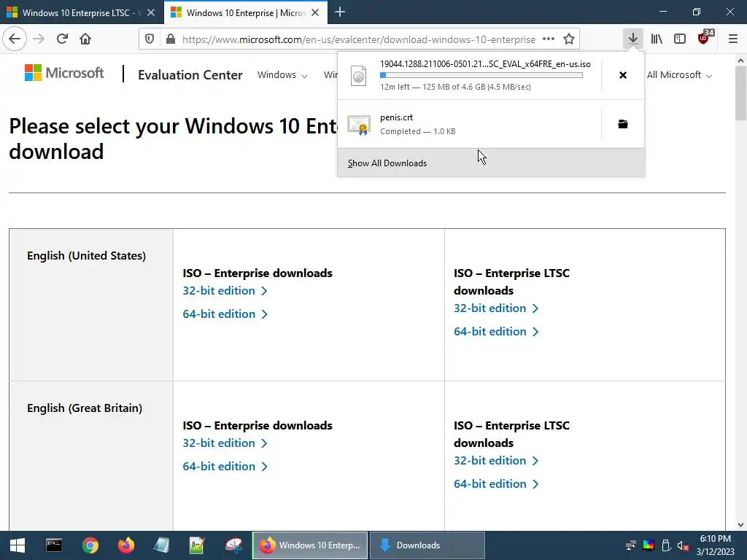Image resolution: width=747 pixels, height=560 pixels.
Task: Cancel the ISO download
Action: click(x=623, y=75)
